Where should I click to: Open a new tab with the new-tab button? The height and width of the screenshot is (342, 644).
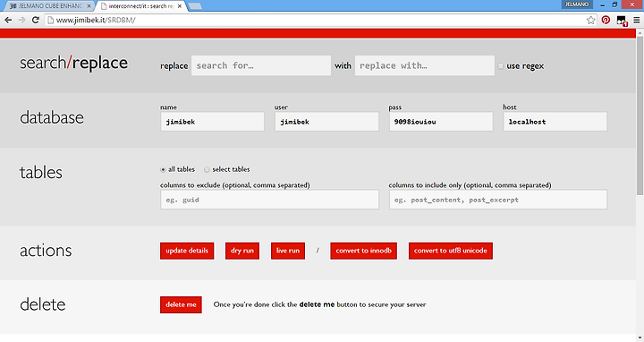tap(195, 6)
